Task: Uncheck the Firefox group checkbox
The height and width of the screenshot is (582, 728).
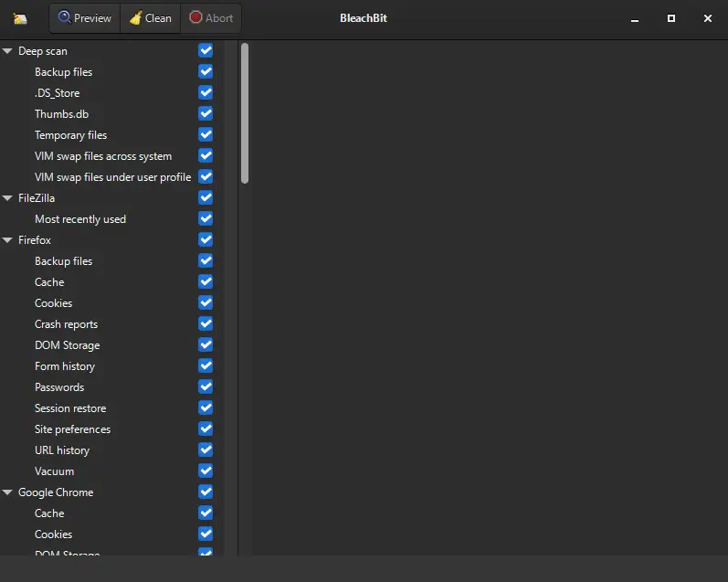Action: click(206, 239)
